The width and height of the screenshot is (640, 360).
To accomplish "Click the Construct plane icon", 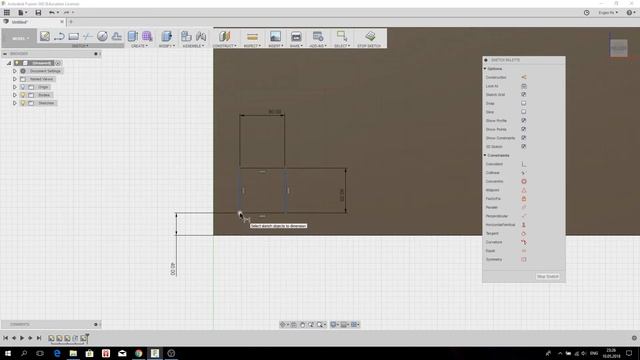I will 224,36.
